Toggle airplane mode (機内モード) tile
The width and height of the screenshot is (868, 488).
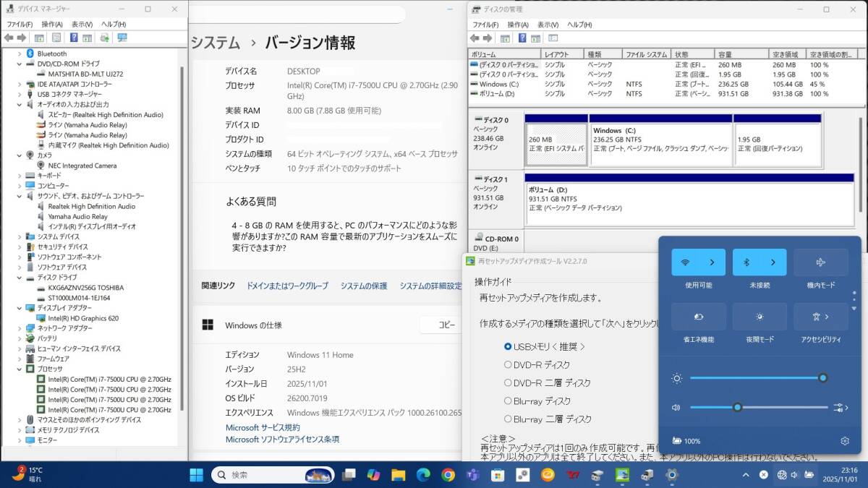pyautogui.click(x=820, y=262)
